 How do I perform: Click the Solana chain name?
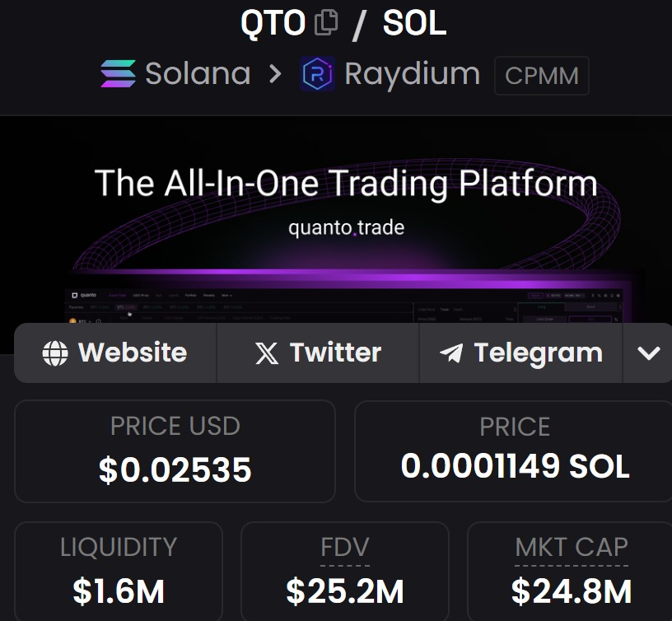click(x=198, y=74)
